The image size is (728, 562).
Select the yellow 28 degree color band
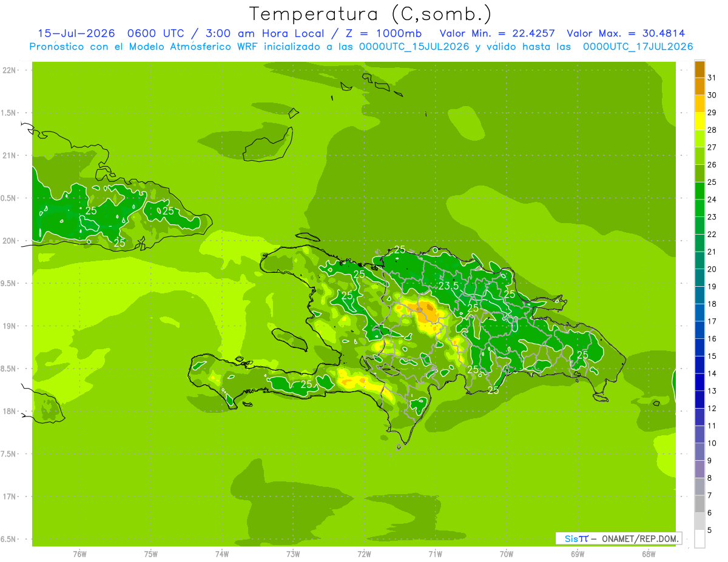[x=699, y=121]
